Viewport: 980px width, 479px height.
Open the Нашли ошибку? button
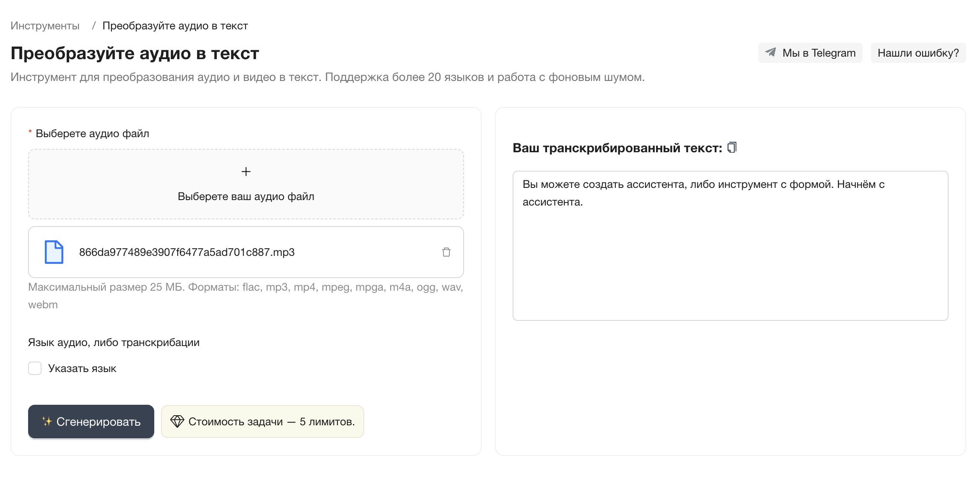918,53
